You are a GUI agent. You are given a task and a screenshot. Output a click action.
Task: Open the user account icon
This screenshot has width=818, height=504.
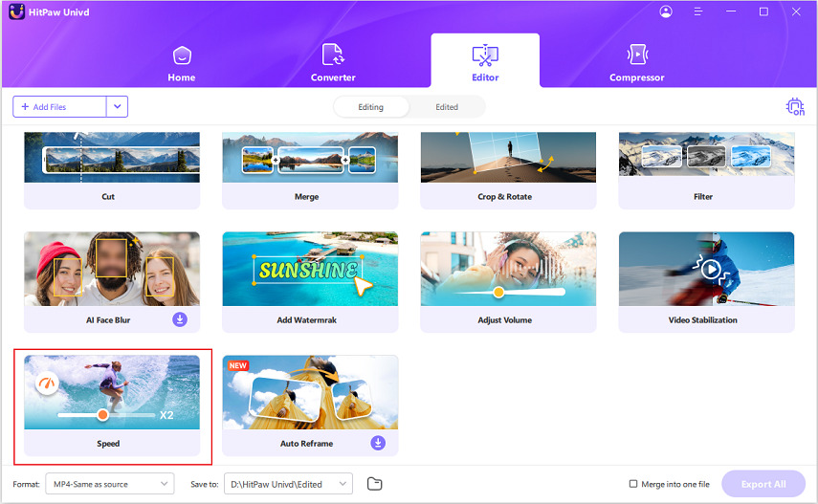click(666, 11)
